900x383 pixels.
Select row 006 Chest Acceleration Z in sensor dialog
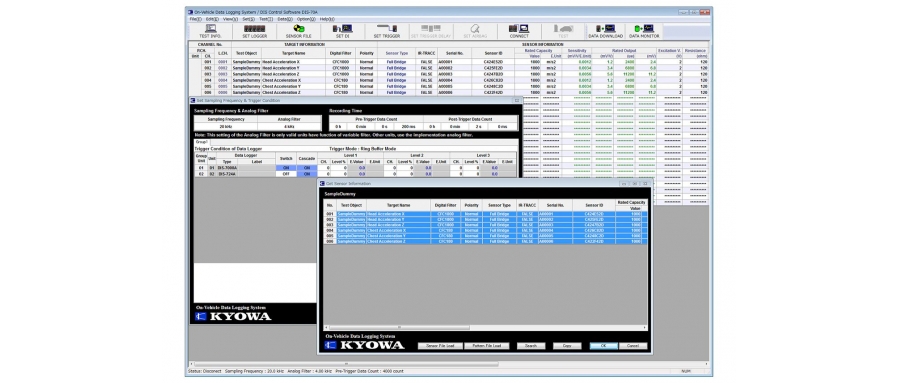[x=485, y=242]
